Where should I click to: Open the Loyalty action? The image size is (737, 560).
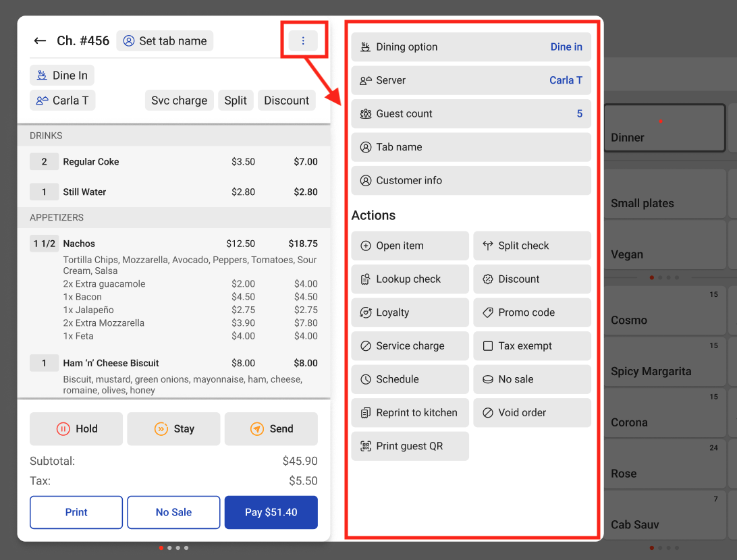[x=410, y=312]
